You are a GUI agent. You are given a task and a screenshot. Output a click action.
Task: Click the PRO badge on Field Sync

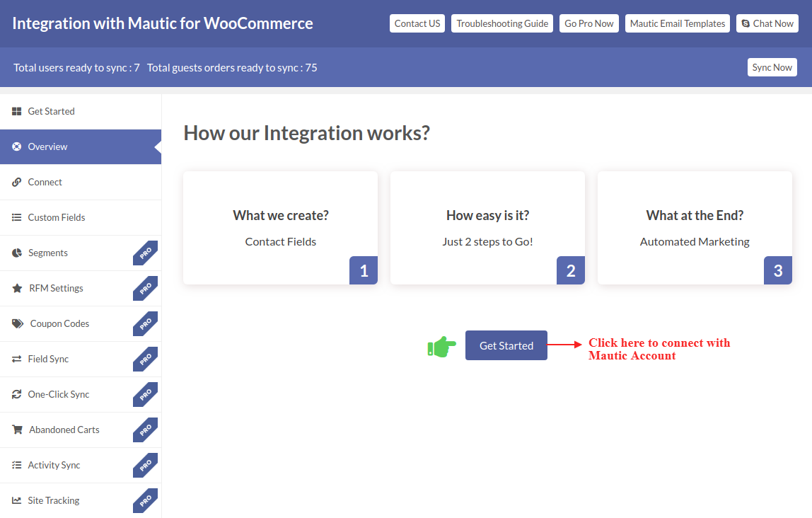click(146, 359)
